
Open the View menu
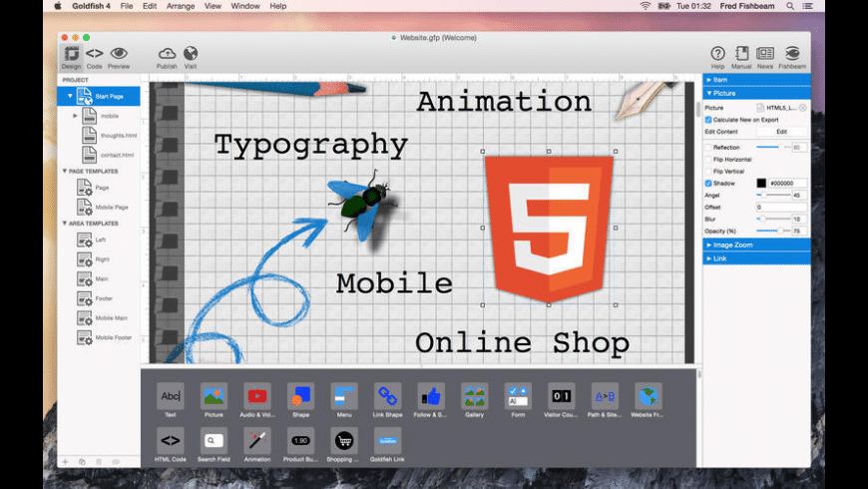tap(213, 6)
